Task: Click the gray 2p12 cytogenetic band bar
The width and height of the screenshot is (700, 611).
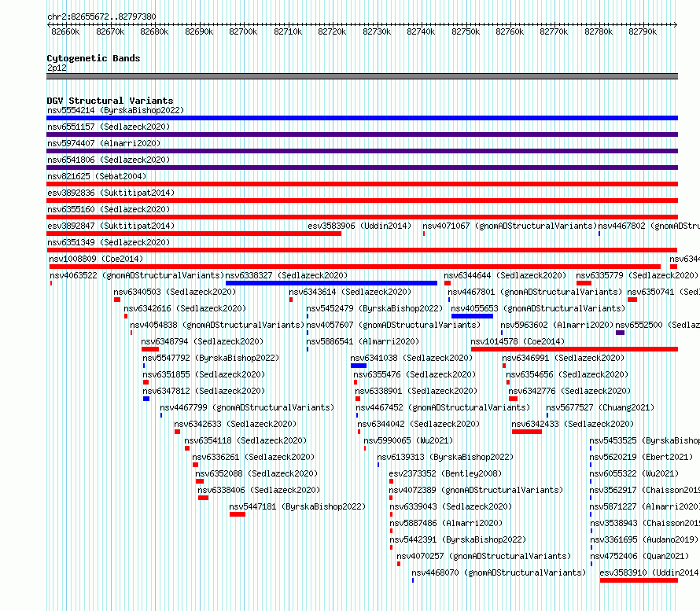Action: pyautogui.click(x=362, y=76)
